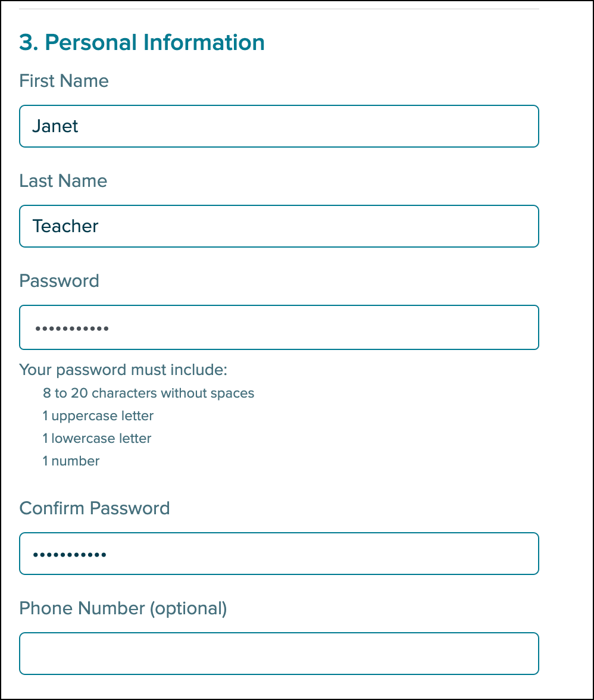The width and height of the screenshot is (594, 700).
Task: Click the typed text "Teacher"
Action: [65, 226]
